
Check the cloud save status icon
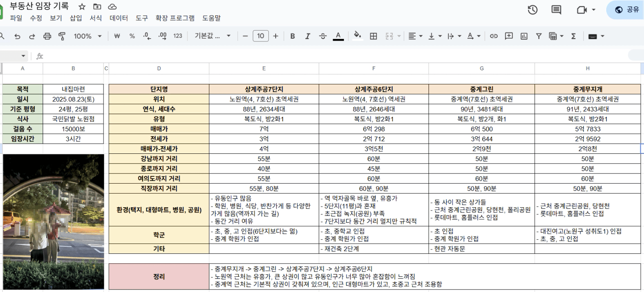point(112,6)
